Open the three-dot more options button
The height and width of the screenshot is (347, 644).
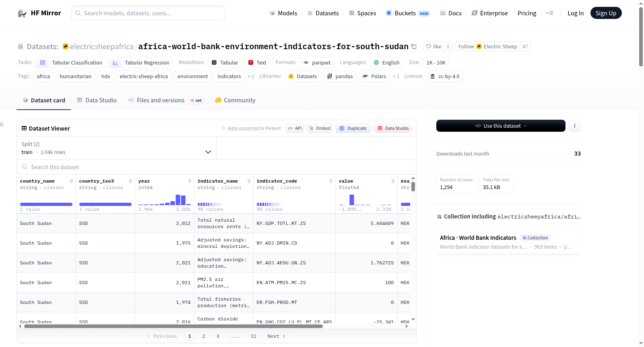pos(575,126)
